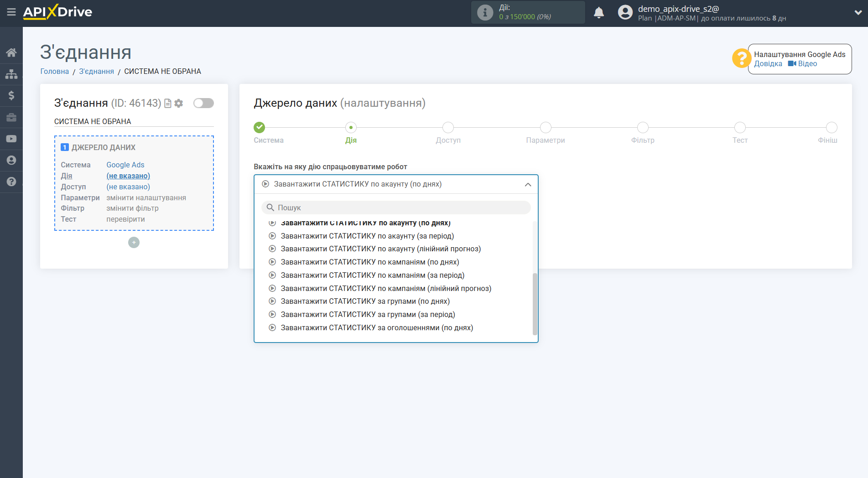
Task: Click the notification bell icon
Action: click(x=598, y=13)
